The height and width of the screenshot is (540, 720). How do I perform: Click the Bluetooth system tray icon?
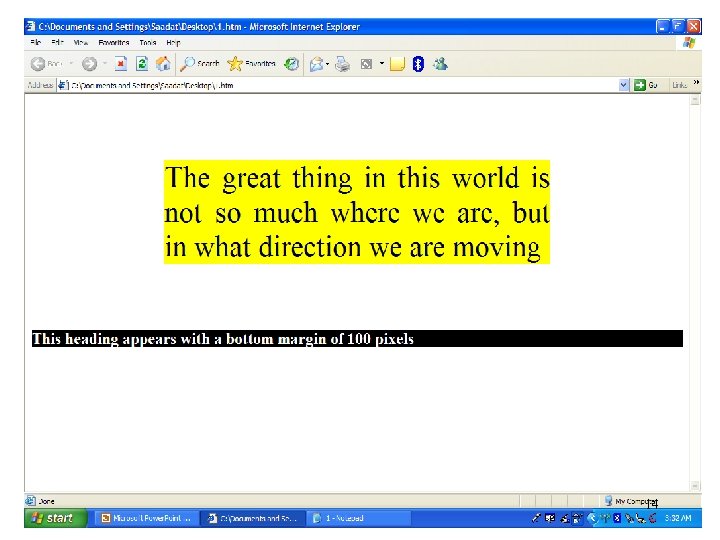point(617,518)
